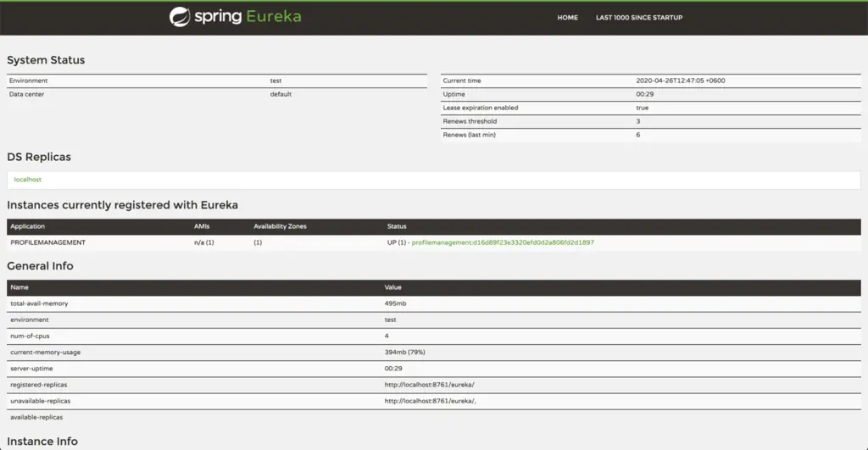Select the Renews (last min) value 6
The width and height of the screenshot is (868, 450).
[x=637, y=135]
